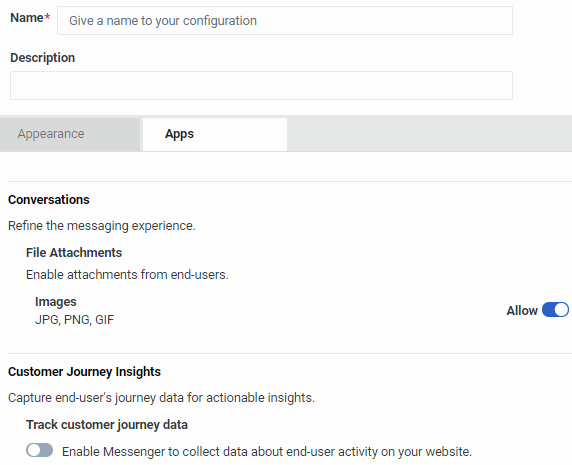
Task: Click the Enable attachments from end-users text
Action: click(x=127, y=275)
